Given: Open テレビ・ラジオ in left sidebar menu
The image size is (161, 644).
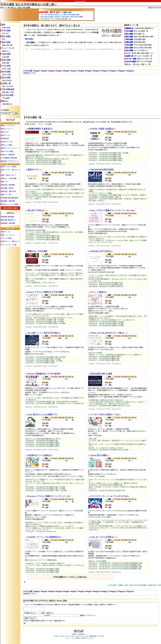Looking at the screenshot, I should (8, 48).
